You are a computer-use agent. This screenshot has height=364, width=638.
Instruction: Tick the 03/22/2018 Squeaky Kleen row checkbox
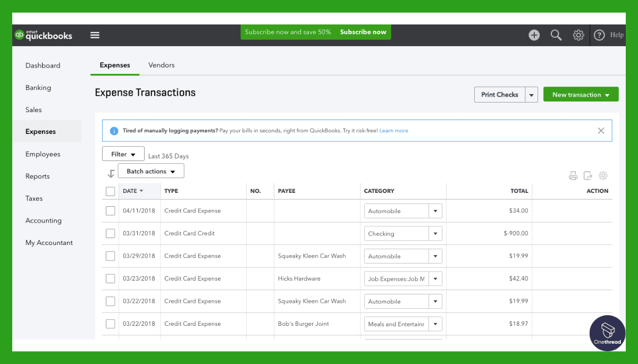click(111, 301)
